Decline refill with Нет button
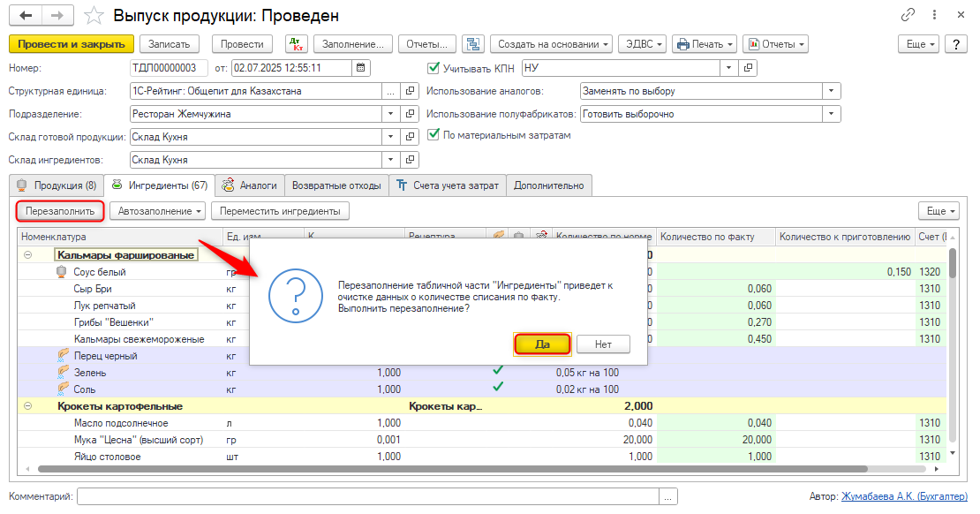Image resolution: width=980 pixels, height=514 pixels. tap(603, 344)
